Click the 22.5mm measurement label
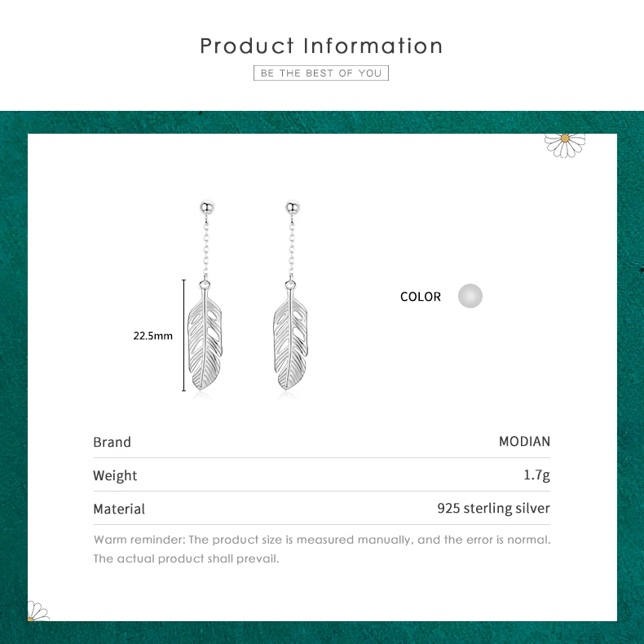The image size is (644, 644). tap(152, 336)
